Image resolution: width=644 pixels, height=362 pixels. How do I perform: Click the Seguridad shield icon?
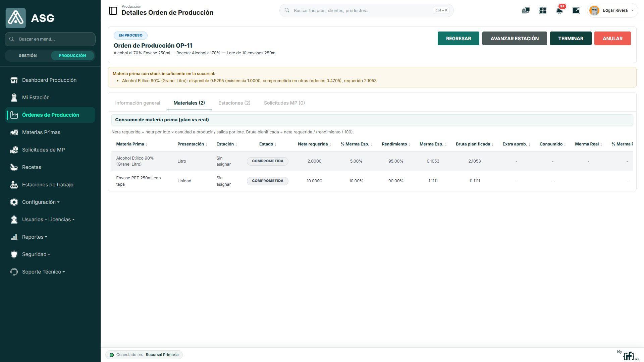pos(14,254)
